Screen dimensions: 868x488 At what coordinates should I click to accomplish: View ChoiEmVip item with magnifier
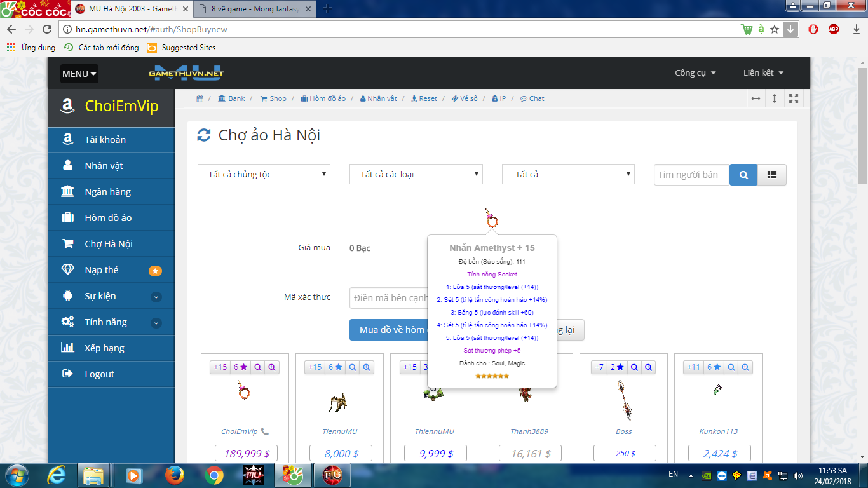tap(258, 367)
